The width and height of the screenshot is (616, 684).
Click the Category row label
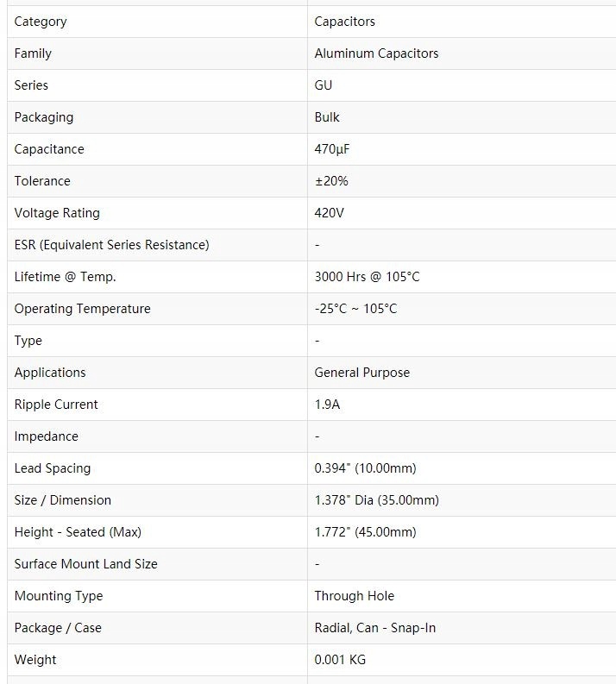(41, 22)
